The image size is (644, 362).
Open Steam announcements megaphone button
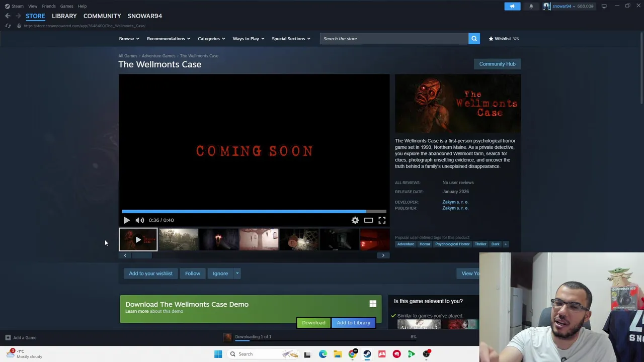[512, 6]
